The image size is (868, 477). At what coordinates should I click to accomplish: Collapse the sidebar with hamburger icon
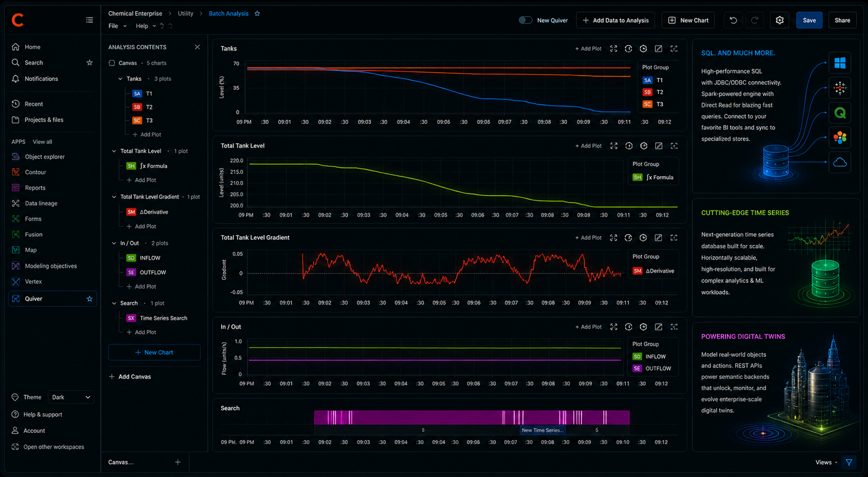tap(89, 20)
